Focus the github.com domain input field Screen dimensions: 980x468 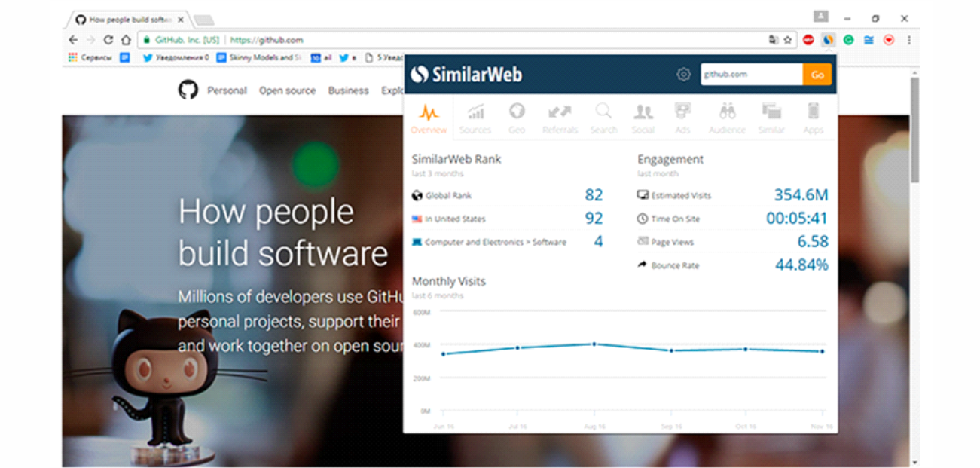(x=752, y=74)
